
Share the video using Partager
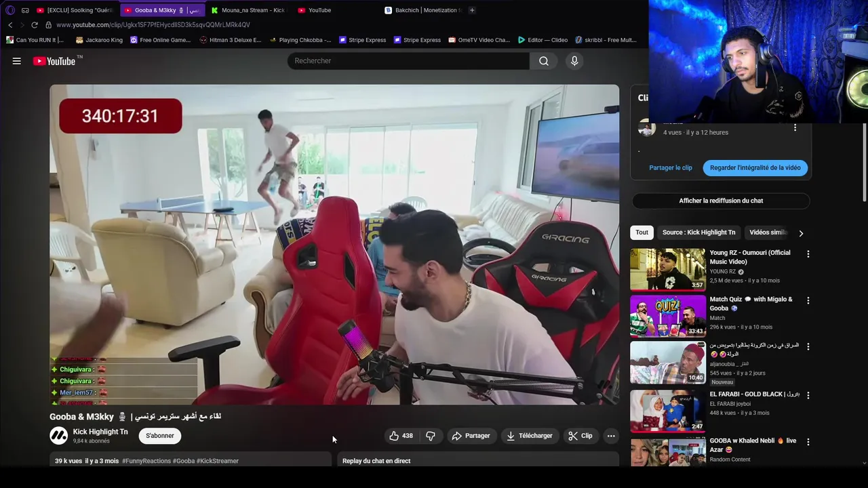click(471, 436)
